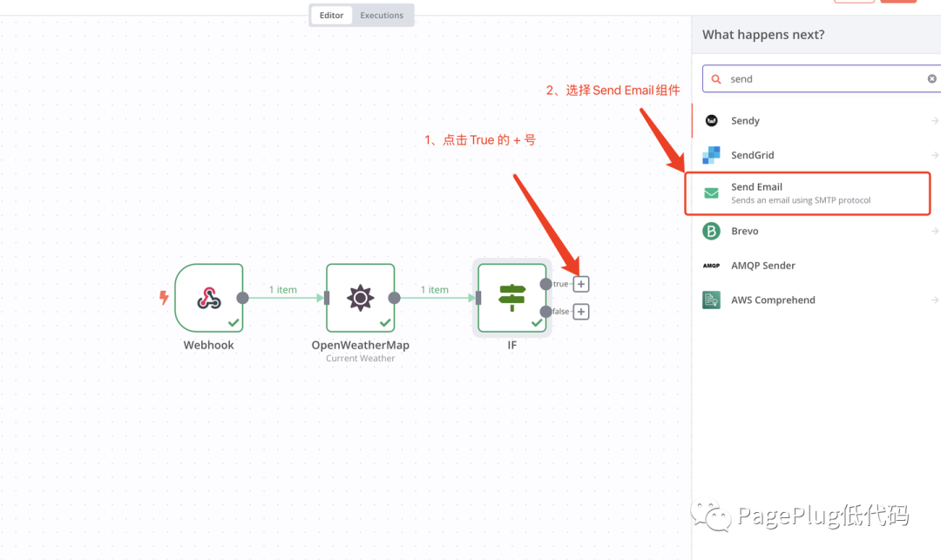Choose AWS Comprehend from the node list
Image resolution: width=941 pixels, height=560 pixels.
pos(816,300)
